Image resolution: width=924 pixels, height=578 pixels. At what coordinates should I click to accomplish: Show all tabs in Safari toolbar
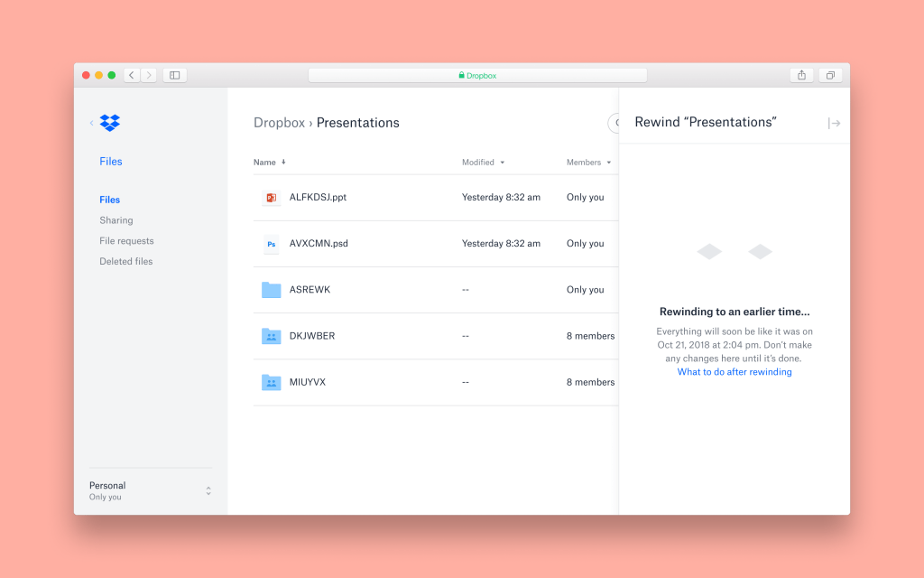coord(830,76)
